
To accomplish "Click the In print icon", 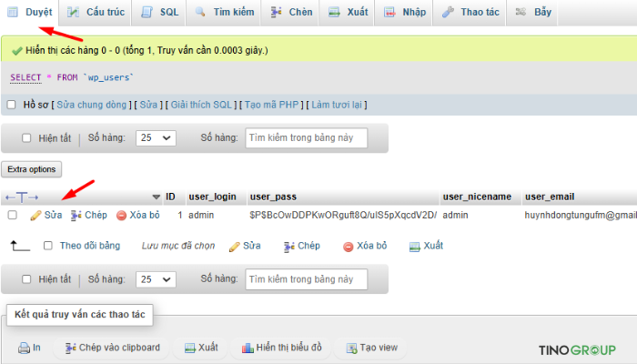I will [x=24, y=348].
